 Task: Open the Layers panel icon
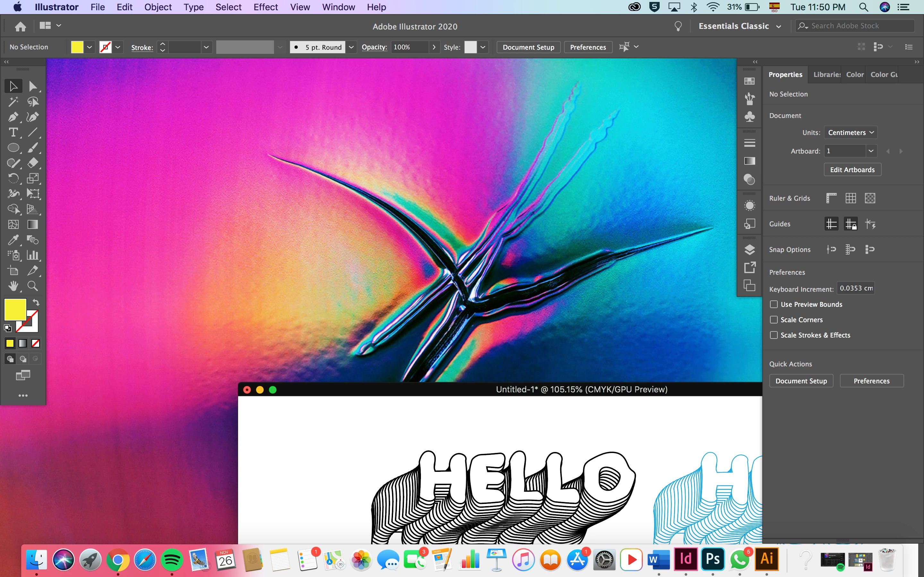pos(749,250)
